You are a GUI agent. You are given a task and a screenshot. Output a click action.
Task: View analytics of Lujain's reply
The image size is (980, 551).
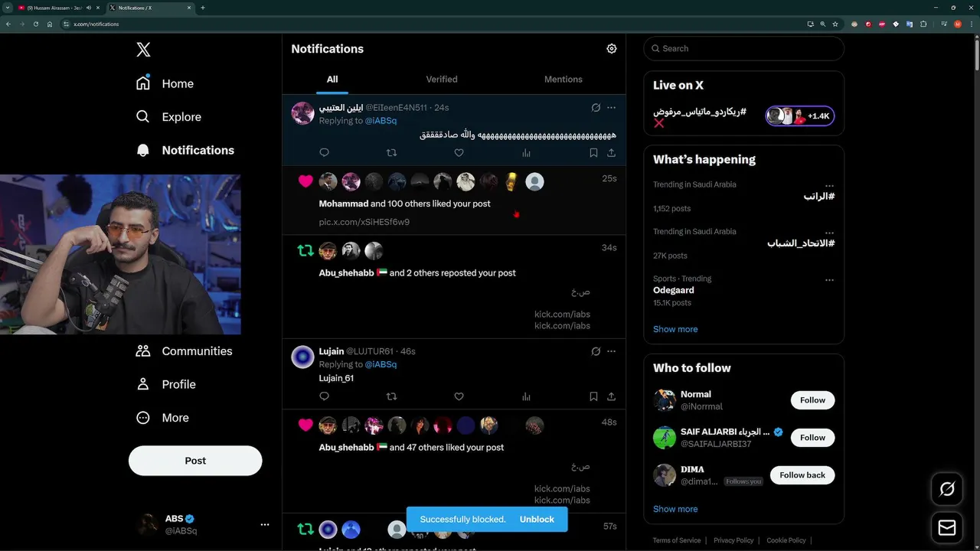coord(526,396)
